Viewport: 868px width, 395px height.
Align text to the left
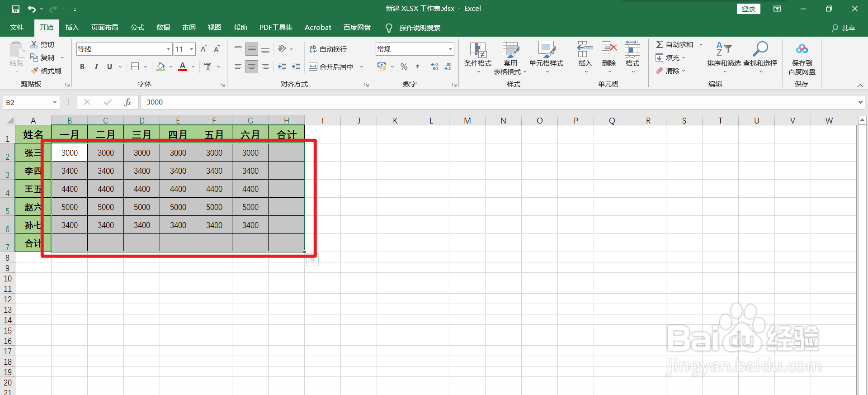[238, 67]
